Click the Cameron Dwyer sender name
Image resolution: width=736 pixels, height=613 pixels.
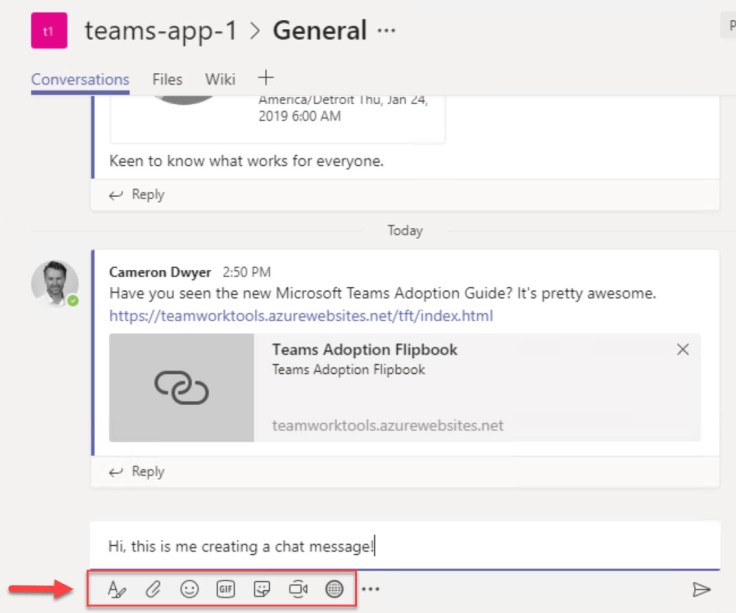point(160,272)
